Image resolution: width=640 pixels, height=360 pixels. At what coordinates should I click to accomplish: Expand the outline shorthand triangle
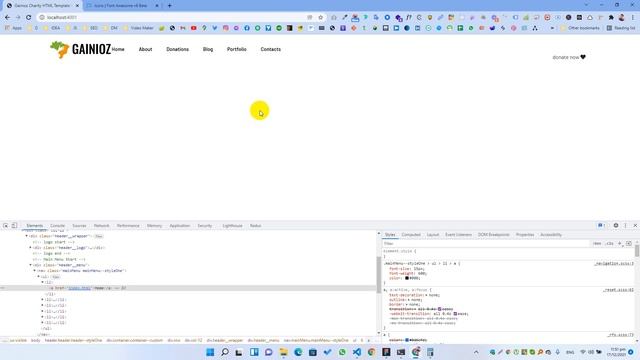point(409,300)
